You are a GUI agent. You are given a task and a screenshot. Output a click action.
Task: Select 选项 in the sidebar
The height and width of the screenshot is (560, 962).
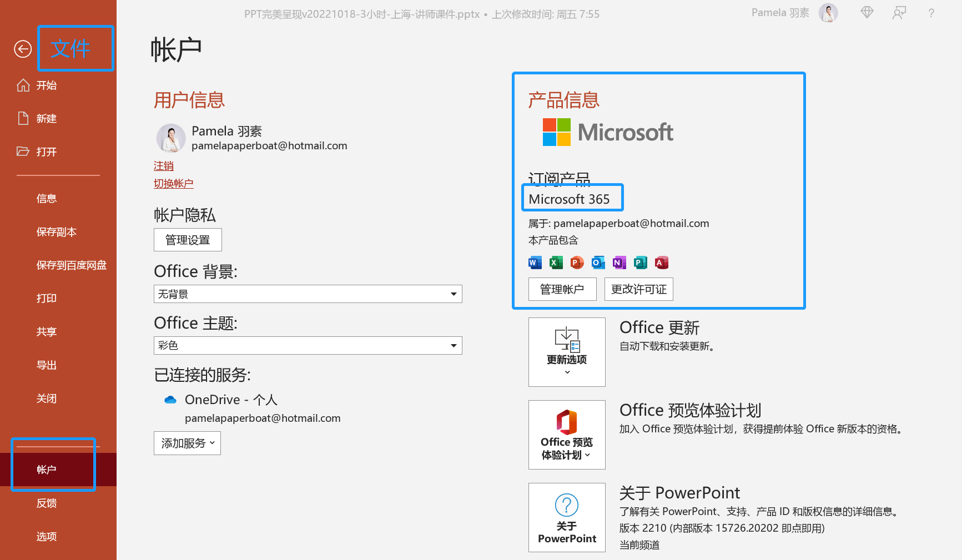47,536
